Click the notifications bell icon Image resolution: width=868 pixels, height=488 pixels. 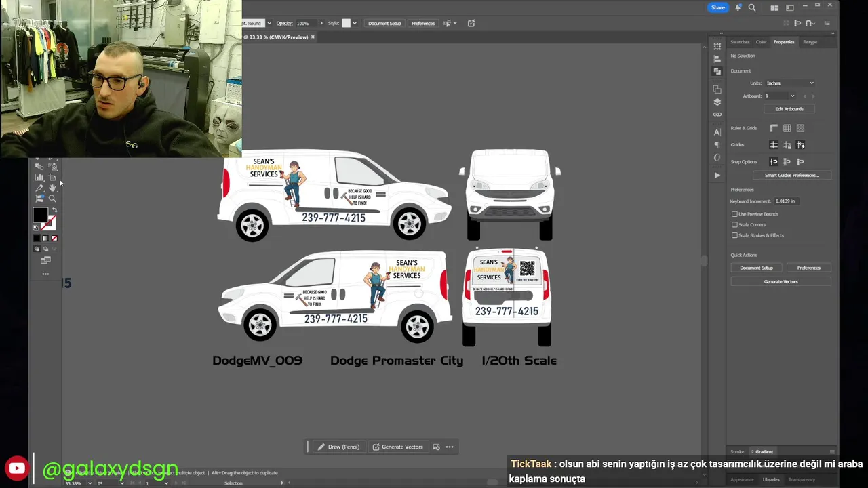coord(738,7)
